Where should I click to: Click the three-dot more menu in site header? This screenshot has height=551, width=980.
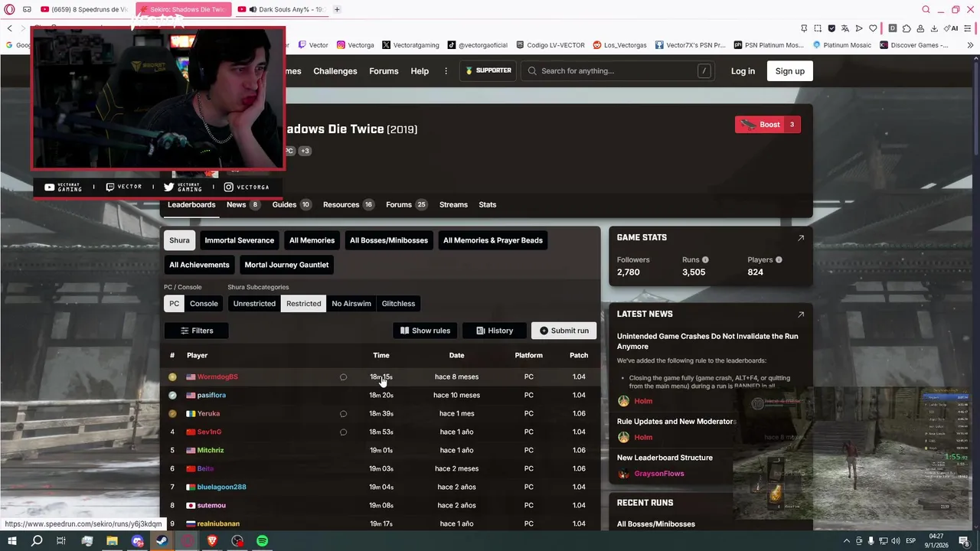(446, 71)
